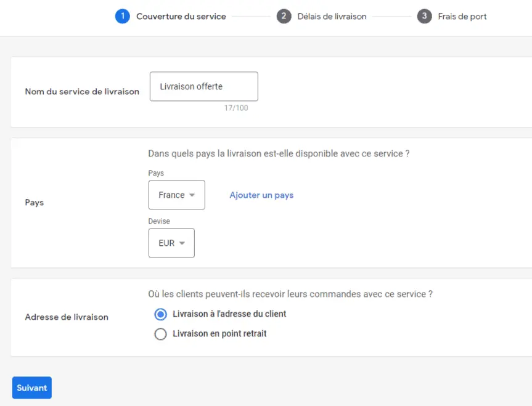Screen dimensions: 532x406
Task: Click the step 3 circle icon
Action: pyautogui.click(x=424, y=16)
